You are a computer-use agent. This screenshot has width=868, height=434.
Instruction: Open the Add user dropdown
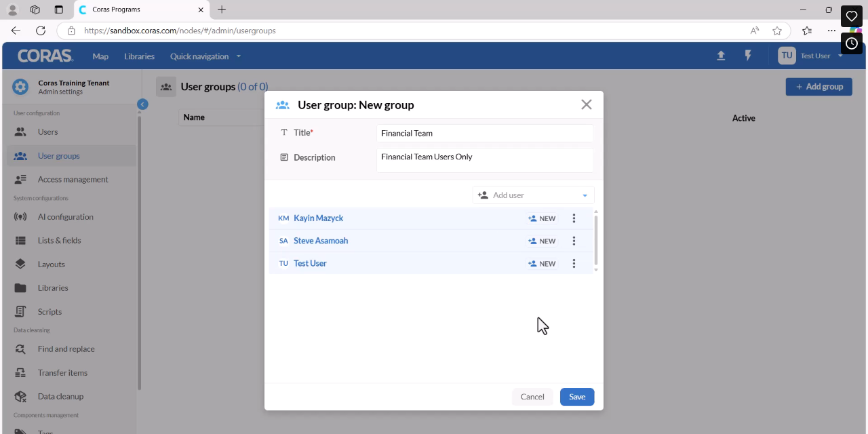coord(533,195)
